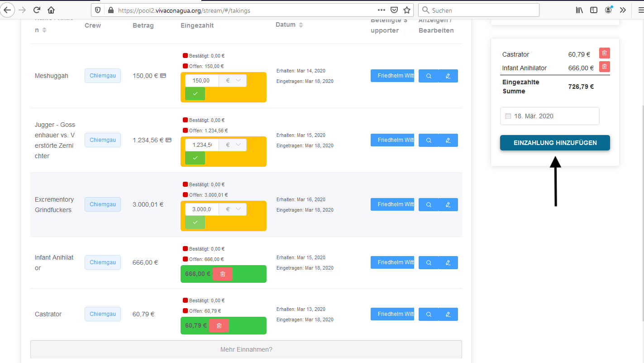Confirm the 150,00 amount with green checkmark

coord(195,93)
